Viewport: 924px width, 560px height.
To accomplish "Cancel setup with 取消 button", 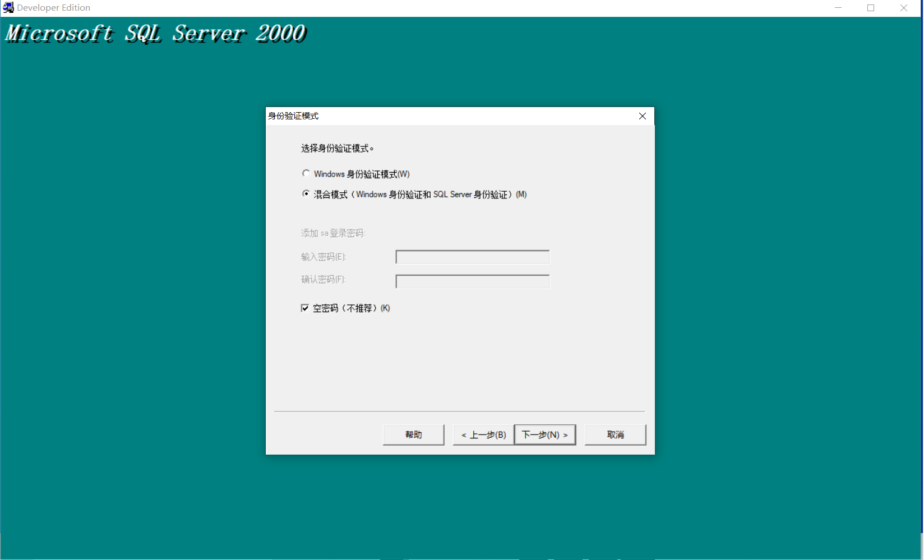I will tap(615, 435).
